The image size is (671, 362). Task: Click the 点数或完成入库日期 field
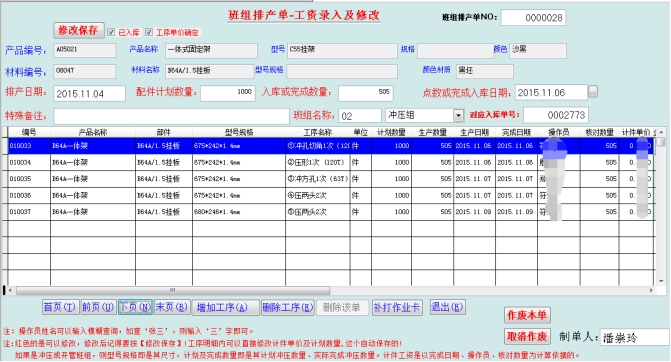(551, 92)
